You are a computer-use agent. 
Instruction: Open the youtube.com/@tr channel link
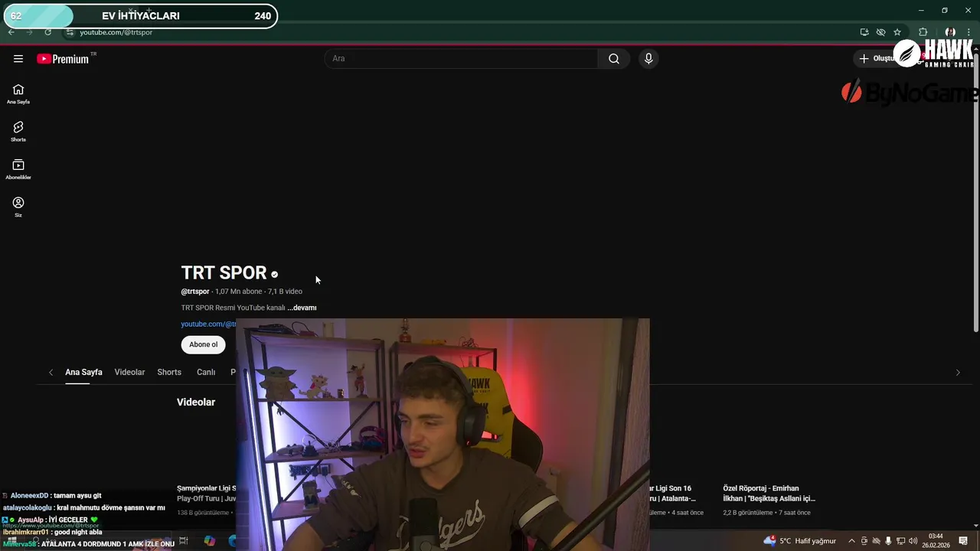208,324
